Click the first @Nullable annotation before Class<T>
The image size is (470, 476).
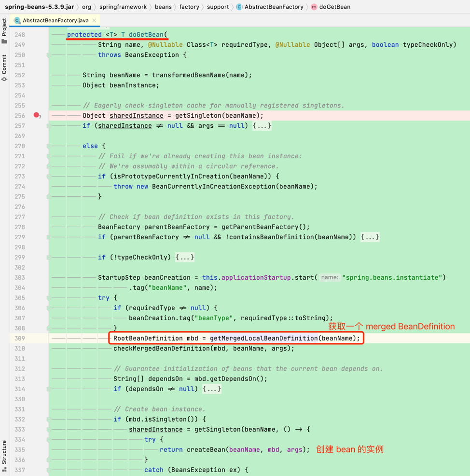click(x=166, y=45)
